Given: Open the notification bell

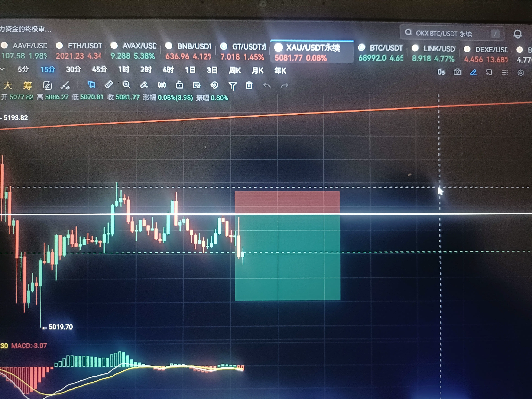Looking at the screenshot, I should (518, 34).
